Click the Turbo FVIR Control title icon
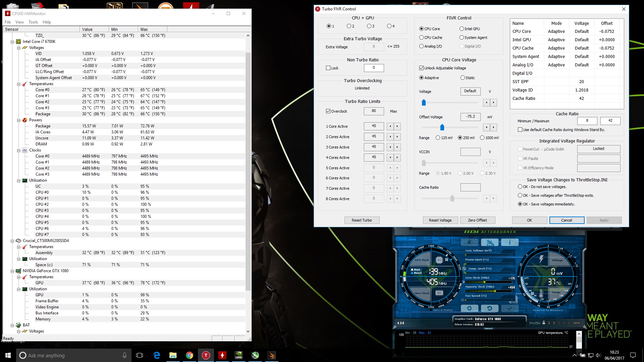 point(318,9)
